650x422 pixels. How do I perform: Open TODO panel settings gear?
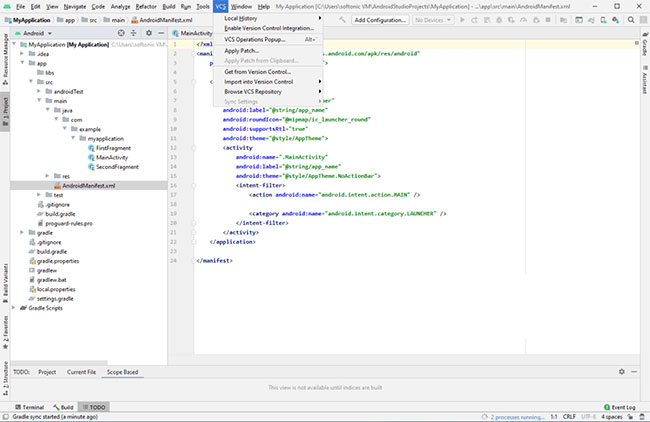tap(621, 371)
